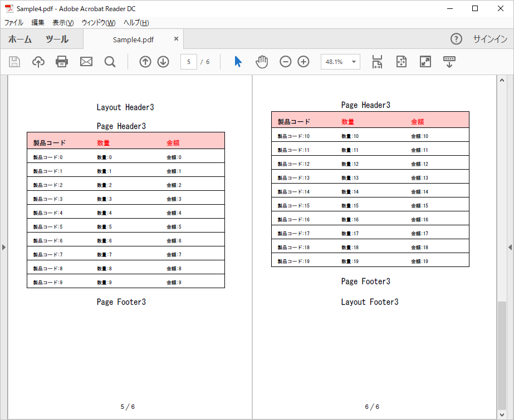Image resolution: width=514 pixels, height=420 pixels.
Task: Close the Sample4.pdf tab
Action: point(176,39)
